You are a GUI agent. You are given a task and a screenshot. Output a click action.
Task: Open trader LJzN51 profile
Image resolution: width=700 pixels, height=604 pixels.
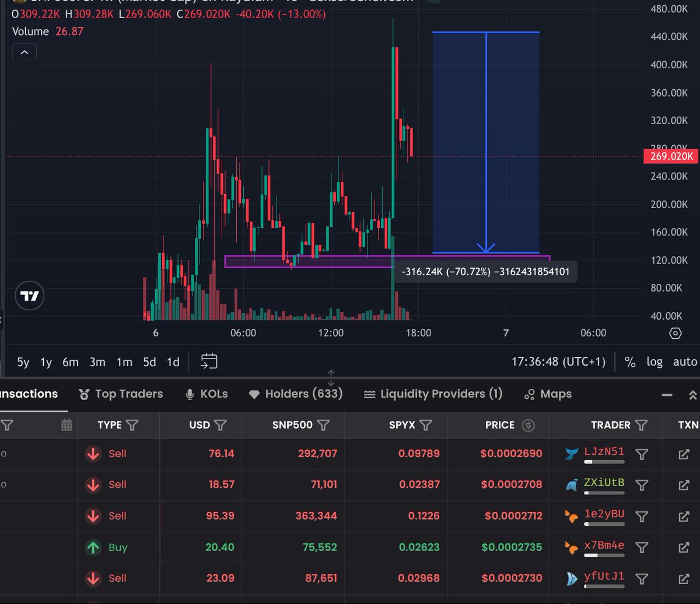click(x=604, y=451)
